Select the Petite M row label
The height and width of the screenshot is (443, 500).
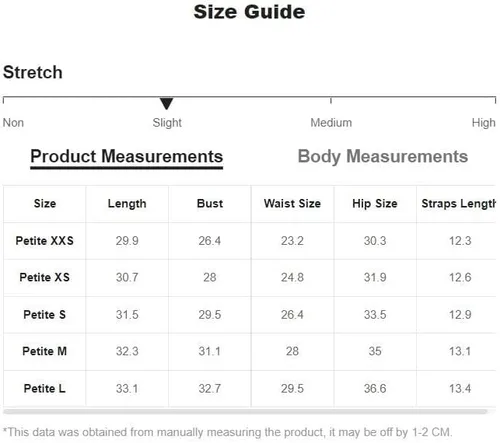(45, 351)
